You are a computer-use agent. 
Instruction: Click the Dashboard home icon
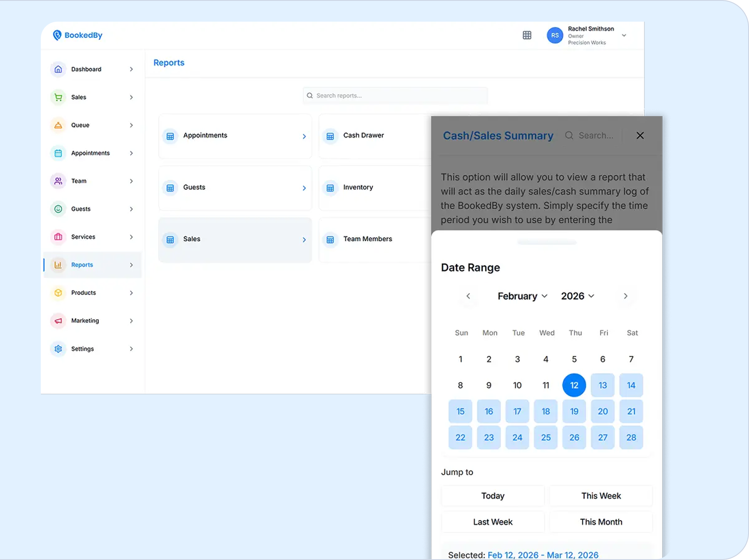tap(58, 69)
